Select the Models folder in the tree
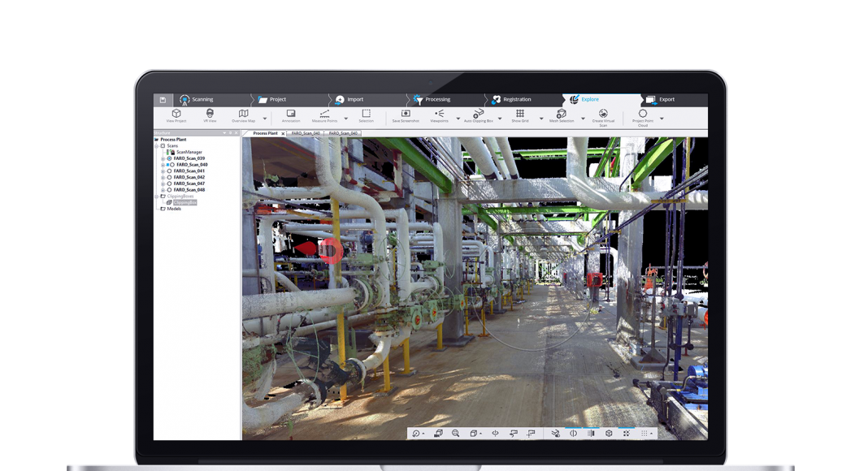 click(174, 209)
